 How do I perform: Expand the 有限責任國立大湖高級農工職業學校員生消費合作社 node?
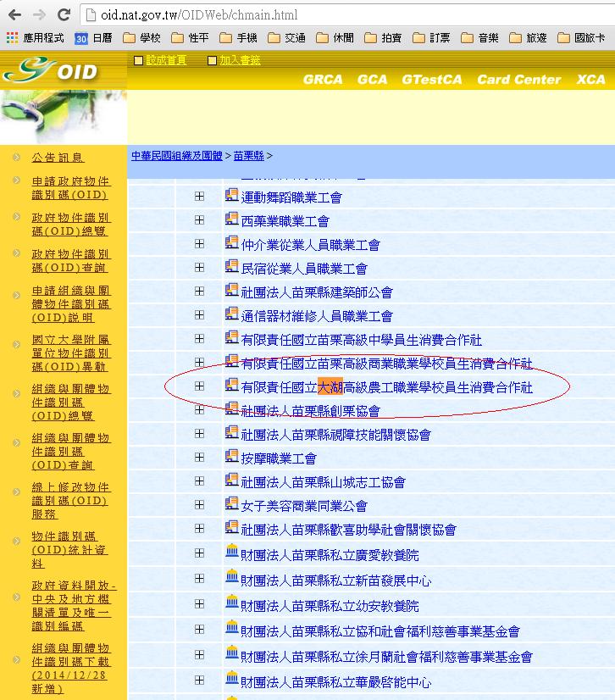[x=199, y=386]
